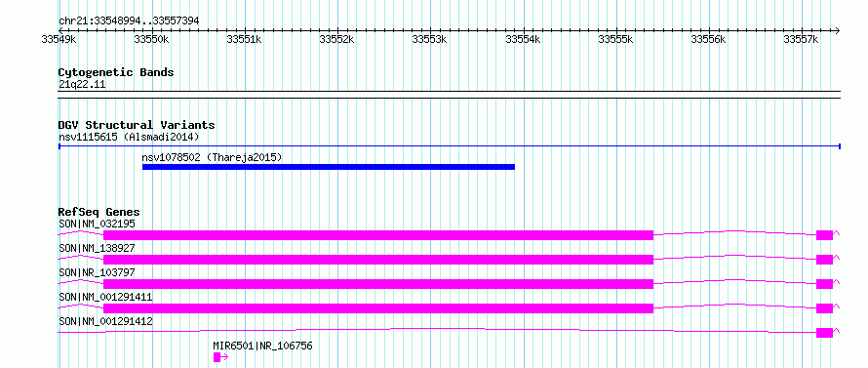The height and width of the screenshot is (368, 868).
Task: Open the RefSeq Genes track heading
Action: tap(99, 212)
